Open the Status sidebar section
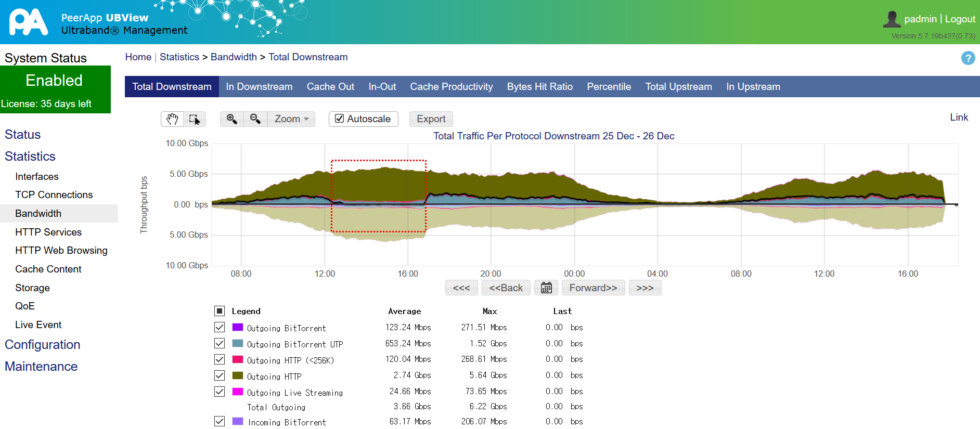This screenshot has width=980, height=429. tap(22, 135)
